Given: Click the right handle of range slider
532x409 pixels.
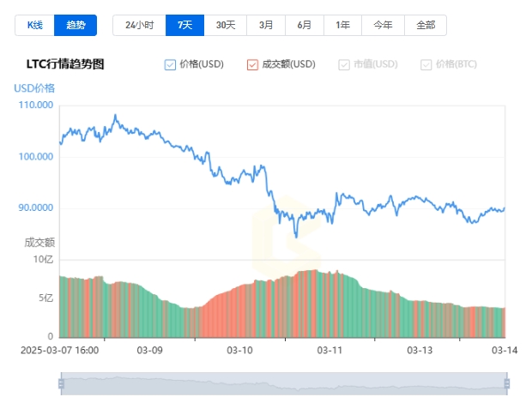Looking at the screenshot, I should (507, 383).
